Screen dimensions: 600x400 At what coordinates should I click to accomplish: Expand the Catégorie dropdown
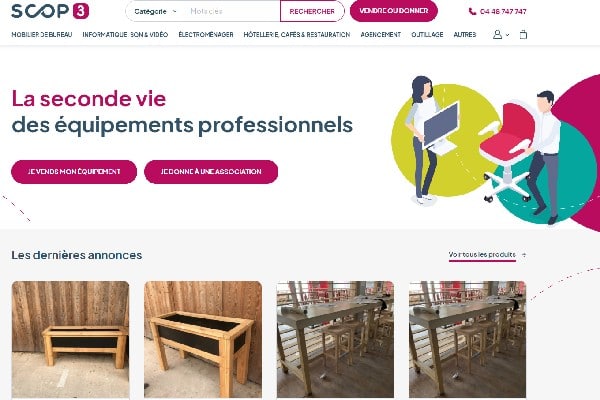[155, 11]
